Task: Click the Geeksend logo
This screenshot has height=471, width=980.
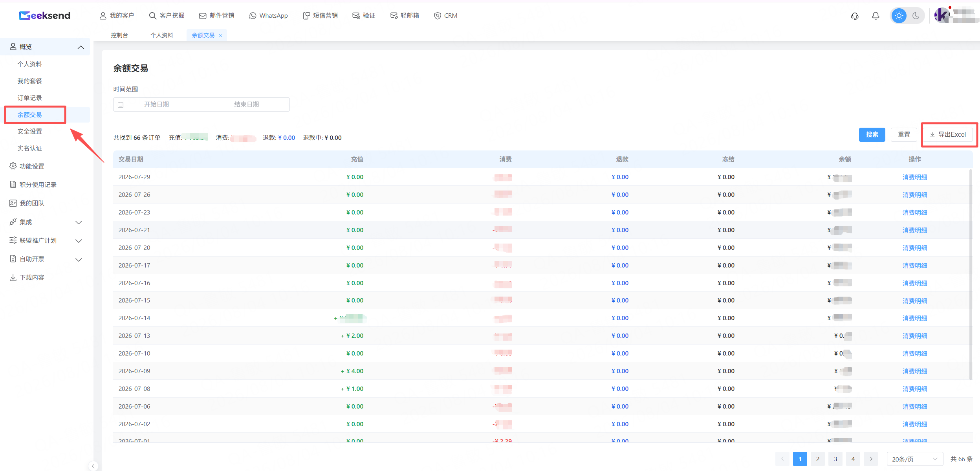Action: (x=45, y=16)
